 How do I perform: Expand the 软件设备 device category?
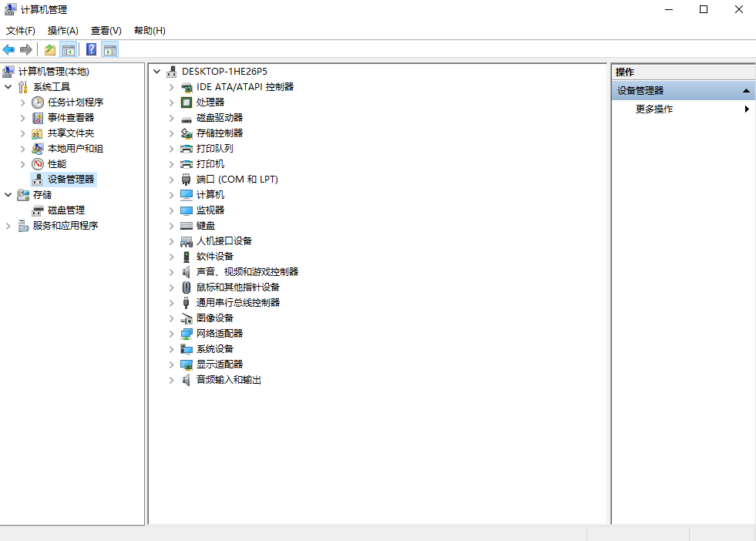click(x=172, y=257)
